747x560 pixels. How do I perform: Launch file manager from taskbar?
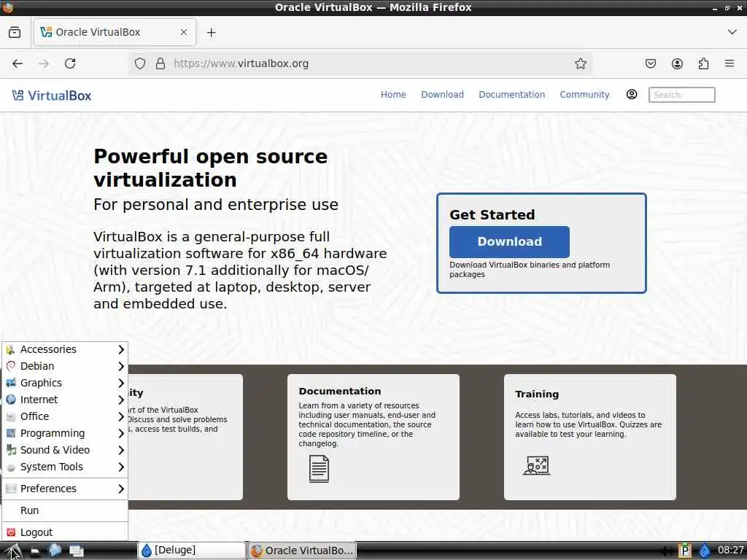[x=35, y=551]
